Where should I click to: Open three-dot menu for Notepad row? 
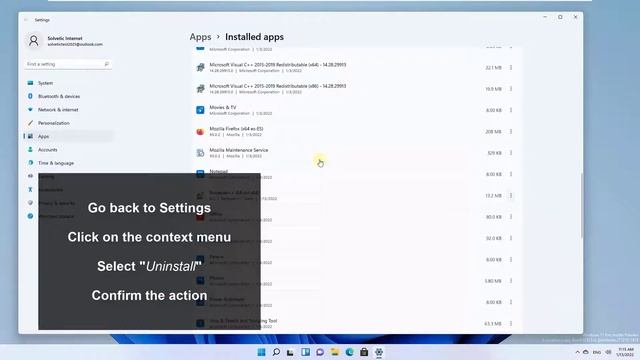(x=511, y=174)
